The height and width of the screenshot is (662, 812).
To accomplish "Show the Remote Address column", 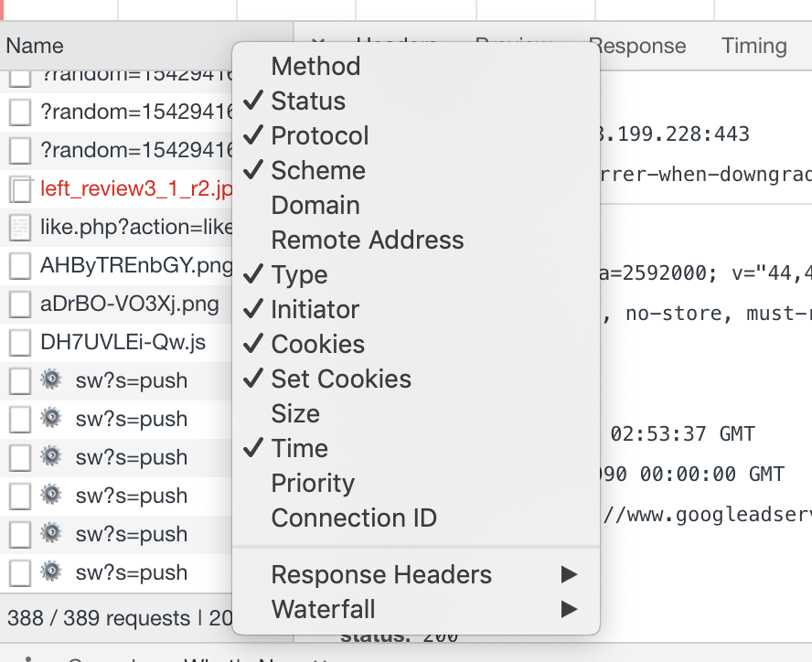I will (x=368, y=240).
